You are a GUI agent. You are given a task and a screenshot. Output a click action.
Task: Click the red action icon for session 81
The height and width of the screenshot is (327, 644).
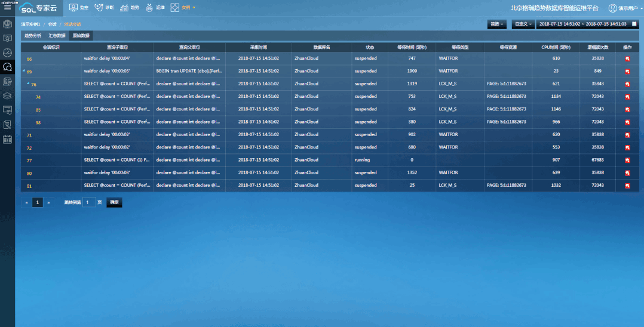coord(627,186)
